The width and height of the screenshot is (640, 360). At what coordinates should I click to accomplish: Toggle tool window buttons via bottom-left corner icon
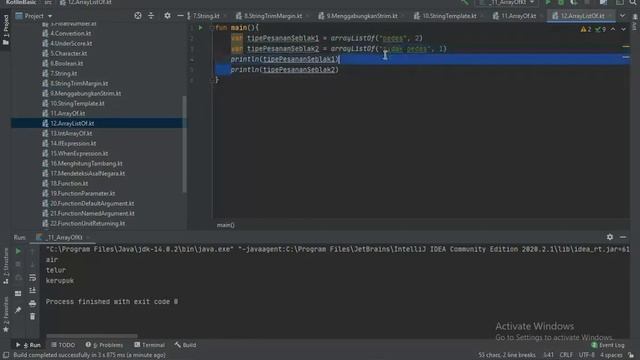click(x=6, y=355)
